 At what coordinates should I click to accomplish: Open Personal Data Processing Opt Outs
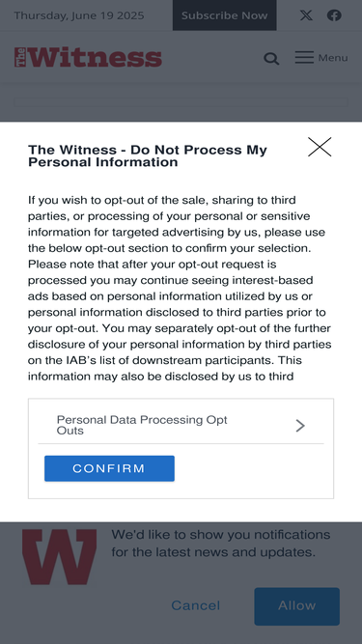click(x=181, y=425)
